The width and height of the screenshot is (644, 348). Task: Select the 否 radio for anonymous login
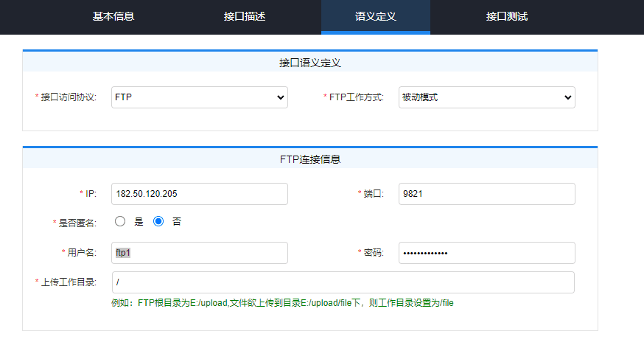[x=158, y=221]
